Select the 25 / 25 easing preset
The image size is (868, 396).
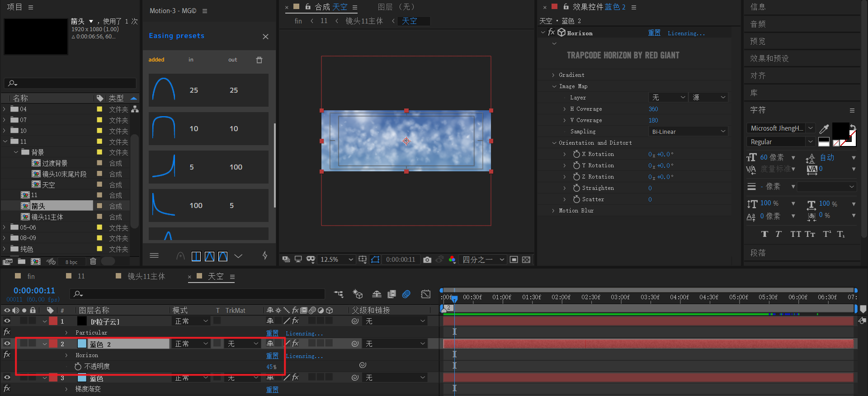tap(208, 90)
